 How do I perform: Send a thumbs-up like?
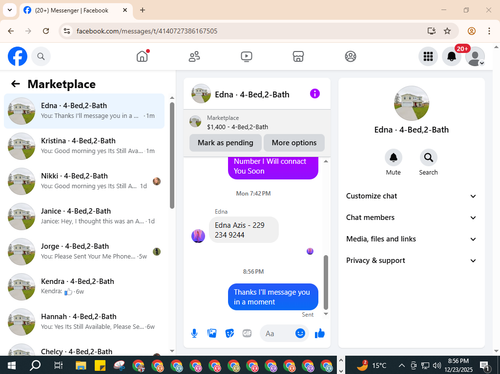coord(320,333)
